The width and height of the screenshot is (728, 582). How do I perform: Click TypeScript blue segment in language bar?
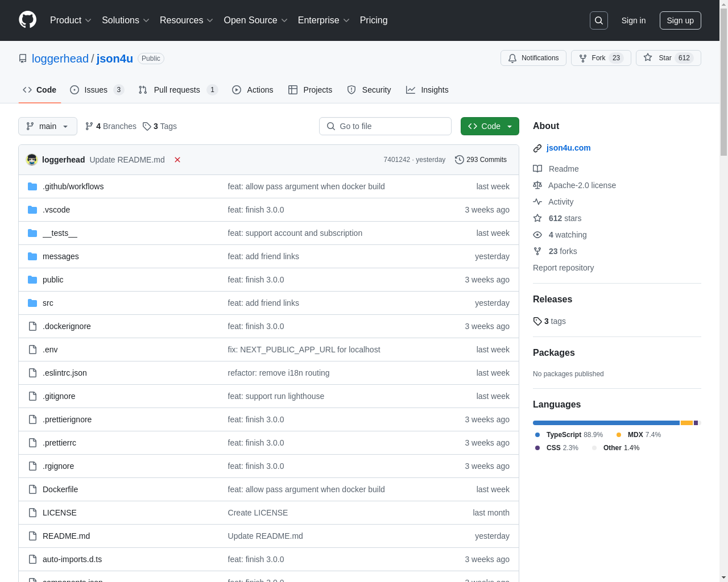[x=606, y=423]
